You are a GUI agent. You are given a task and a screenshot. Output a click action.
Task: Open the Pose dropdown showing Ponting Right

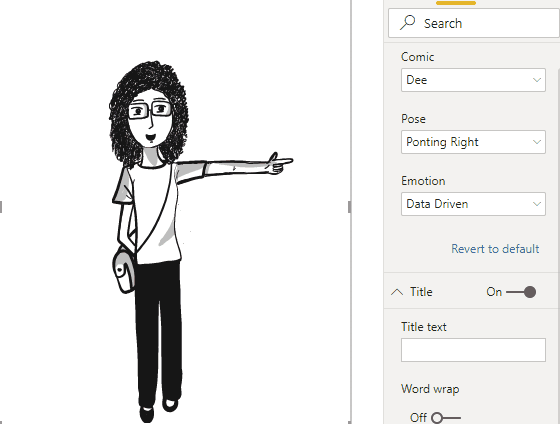pos(473,142)
